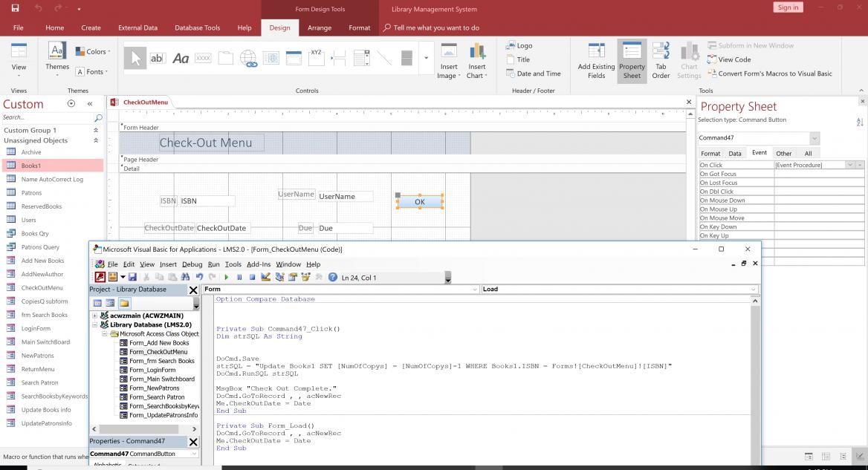
Task: Click Find binoculars in VBA toolbar
Action: [x=186, y=277]
